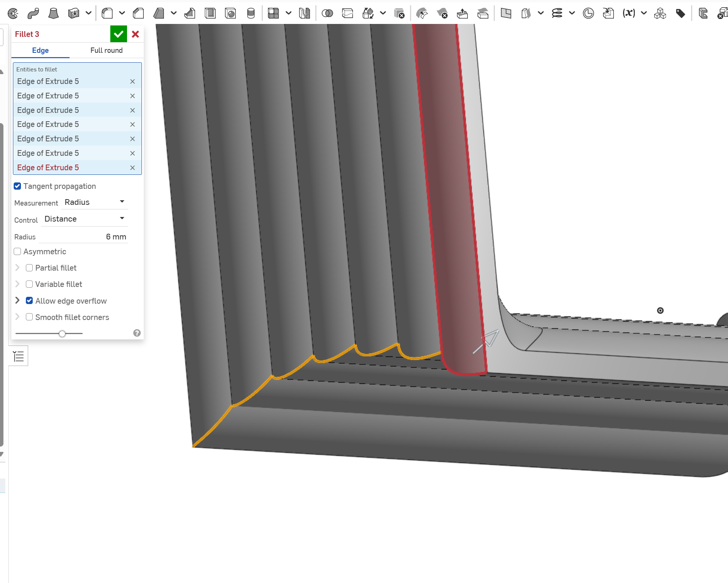Select the Rib tool
Viewport: 728px width, 583px height.
click(x=190, y=14)
